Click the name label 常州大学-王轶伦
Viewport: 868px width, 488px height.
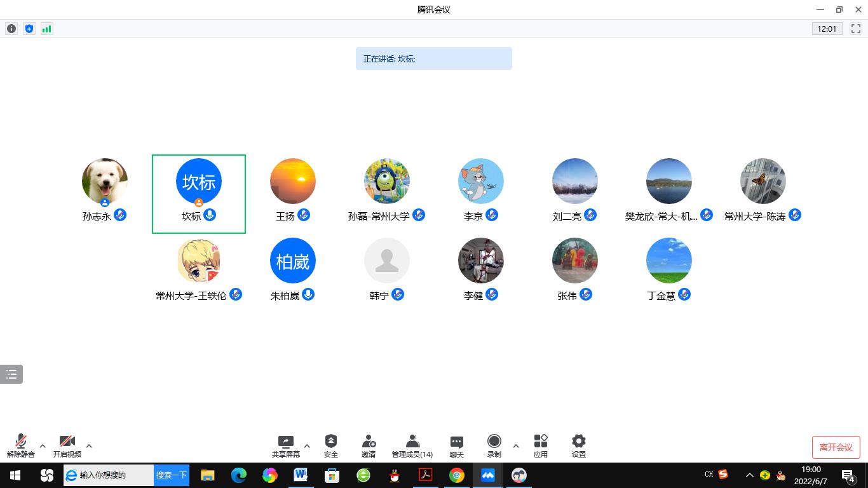[x=191, y=295]
